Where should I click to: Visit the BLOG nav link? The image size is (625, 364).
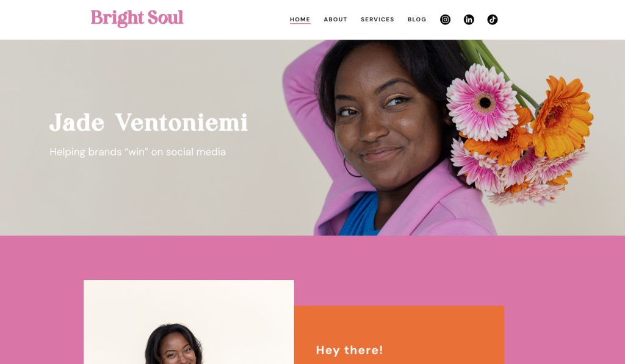click(x=417, y=20)
